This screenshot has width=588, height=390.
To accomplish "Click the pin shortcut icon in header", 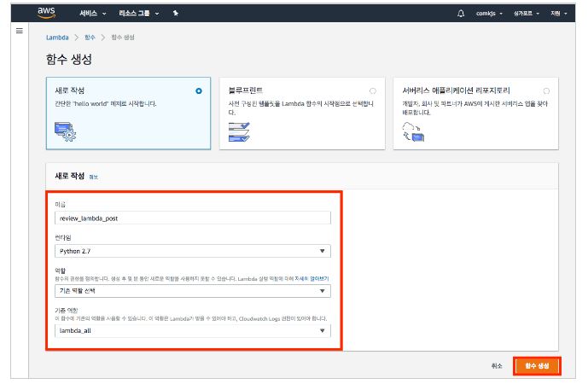I will point(175,14).
